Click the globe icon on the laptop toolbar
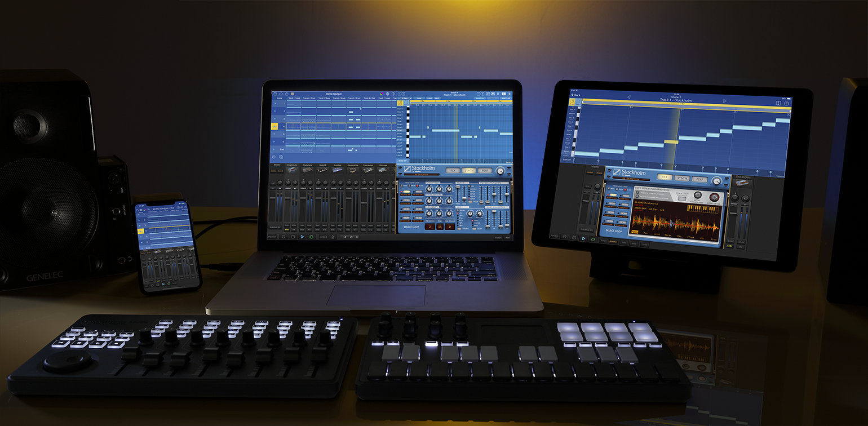The width and height of the screenshot is (868, 426). click(x=388, y=94)
